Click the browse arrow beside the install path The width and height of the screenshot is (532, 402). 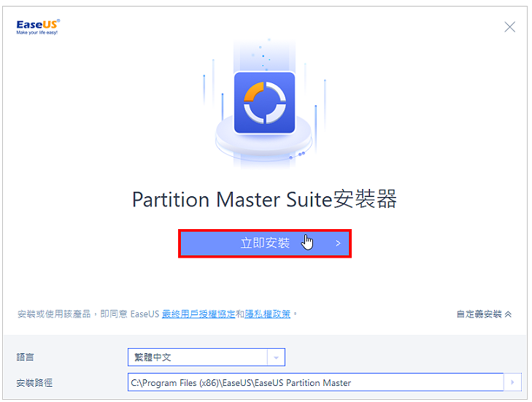(x=512, y=382)
